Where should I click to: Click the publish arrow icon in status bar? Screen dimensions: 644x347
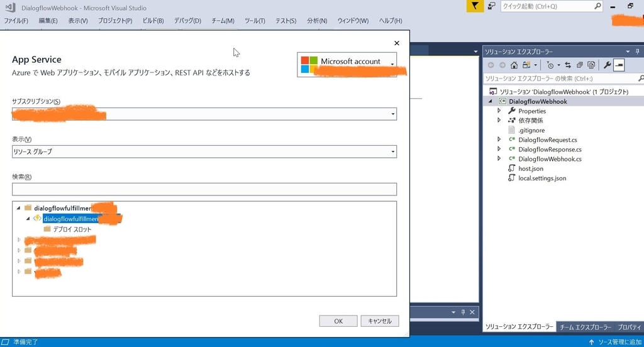[x=591, y=342]
